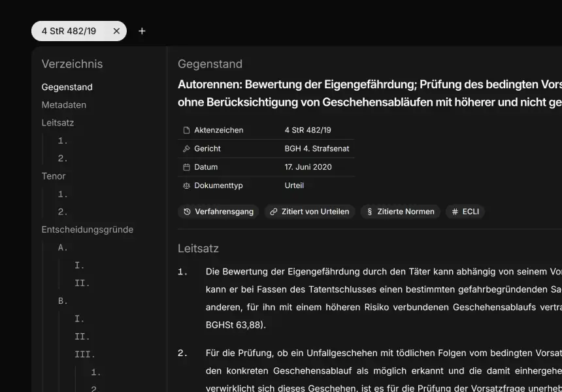Select section B. under Entscheidungsgründe
The image size is (562, 392).
click(x=63, y=301)
